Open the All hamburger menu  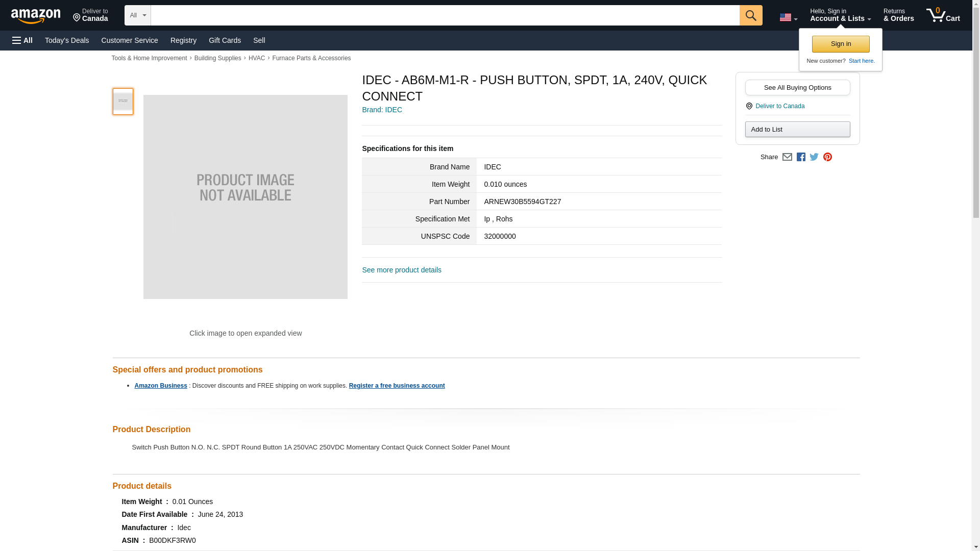click(x=22, y=40)
